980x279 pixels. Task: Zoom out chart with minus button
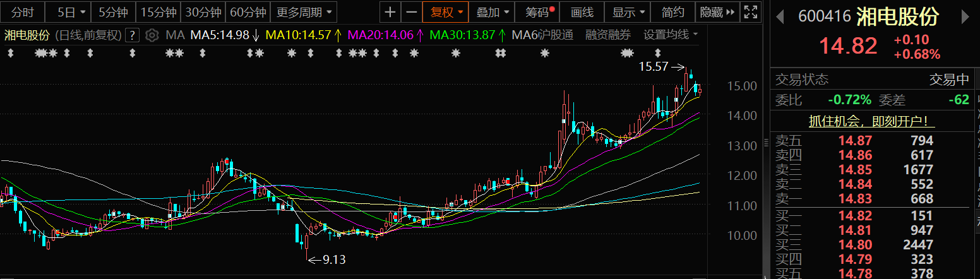coord(412,12)
